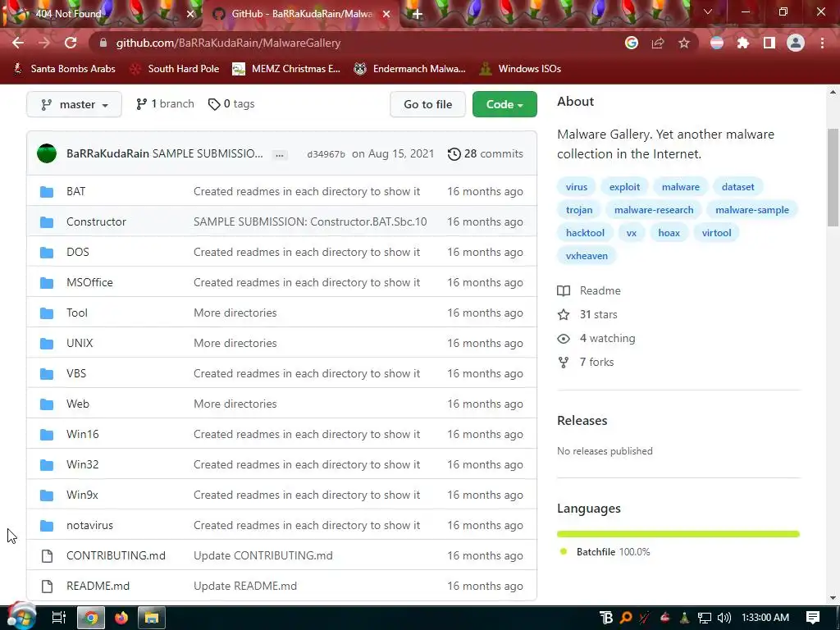
Task: Open the BAT folder
Action: (x=76, y=191)
